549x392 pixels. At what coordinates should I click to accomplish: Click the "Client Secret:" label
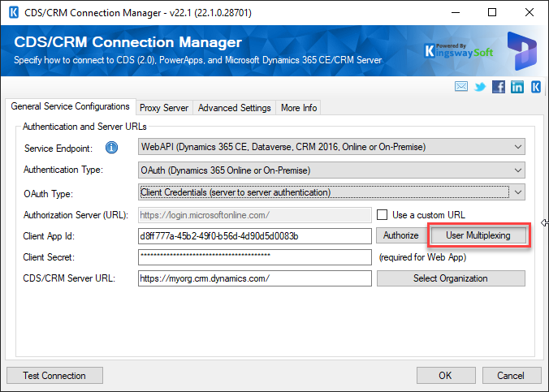coord(49,257)
